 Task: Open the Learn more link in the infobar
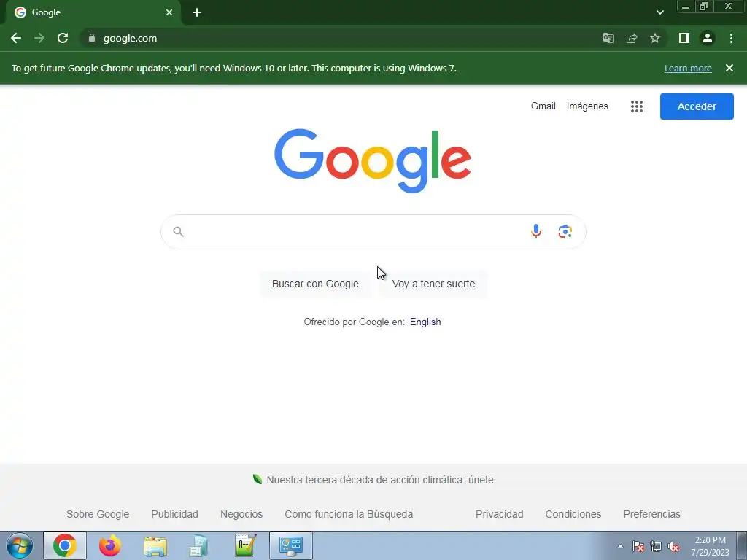(x=688, y=68)
